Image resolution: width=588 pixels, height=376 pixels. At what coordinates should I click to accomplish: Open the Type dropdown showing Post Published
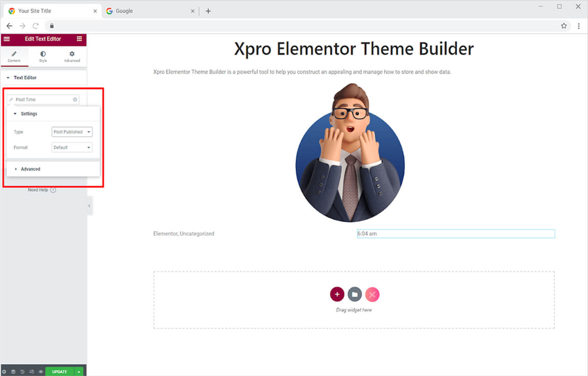72,132
